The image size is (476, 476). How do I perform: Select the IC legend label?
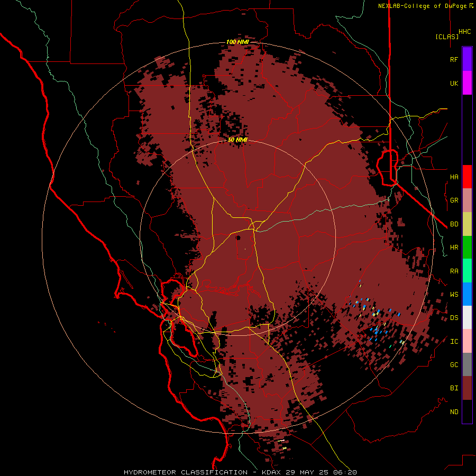pos(454,341)
